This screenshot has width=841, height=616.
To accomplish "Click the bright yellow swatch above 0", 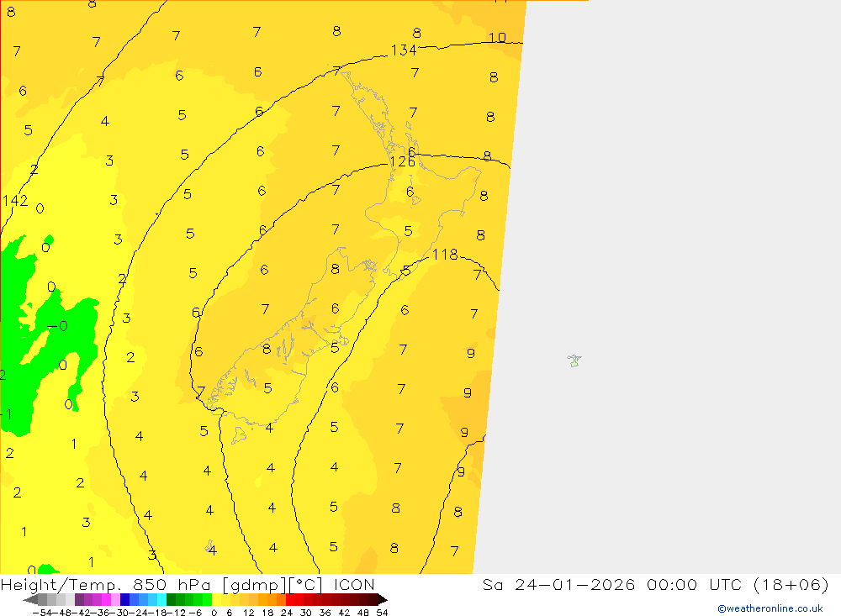I will point(217,599).
